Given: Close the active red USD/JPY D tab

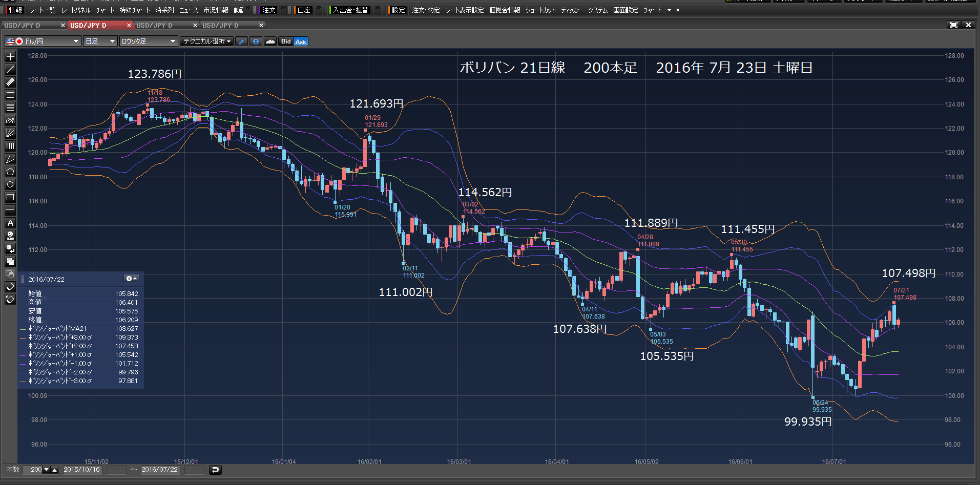Looking at the screenshot, I should click(129, 25).
